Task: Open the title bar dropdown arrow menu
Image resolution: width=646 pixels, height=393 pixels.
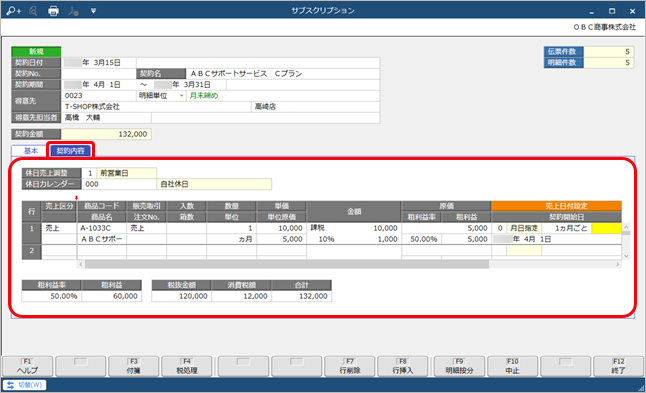Action: 94,11
